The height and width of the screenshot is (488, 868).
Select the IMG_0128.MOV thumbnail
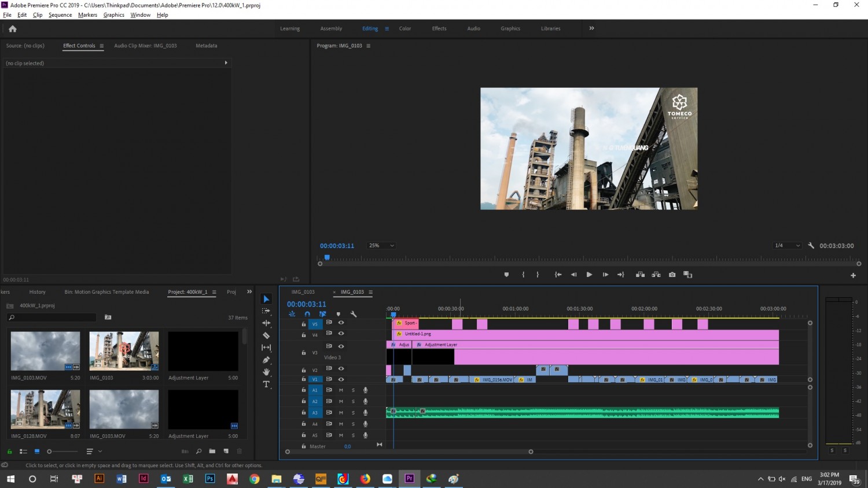coord(45,409)
